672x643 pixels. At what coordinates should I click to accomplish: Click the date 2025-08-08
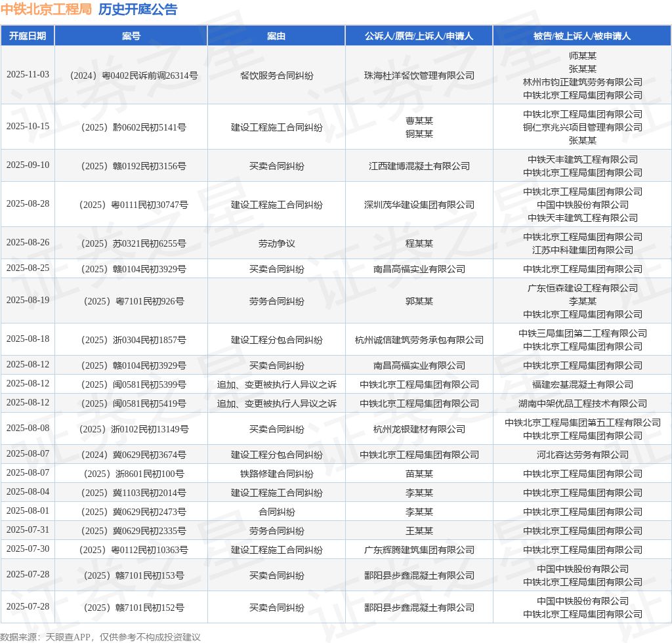(x=28, y=428)
